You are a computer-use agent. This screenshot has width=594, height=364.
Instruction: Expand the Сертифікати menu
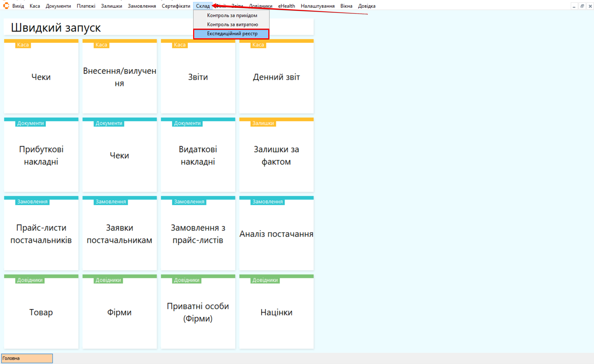(176, 6)
